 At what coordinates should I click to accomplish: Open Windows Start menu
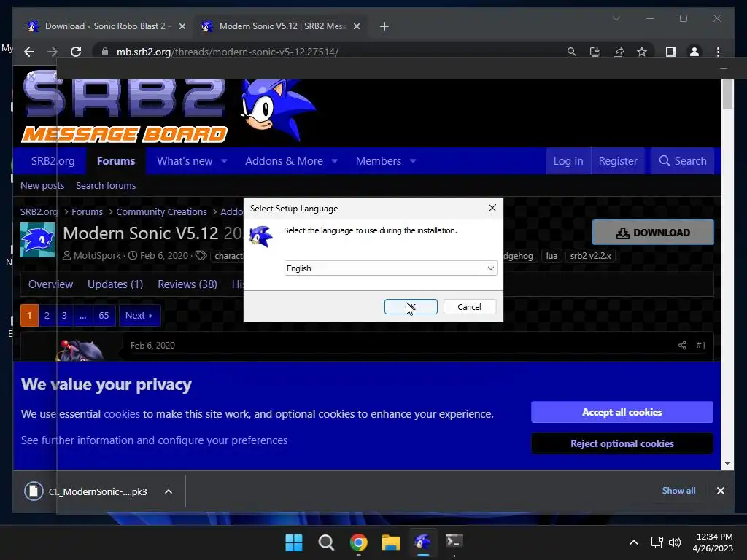(293, 542)
